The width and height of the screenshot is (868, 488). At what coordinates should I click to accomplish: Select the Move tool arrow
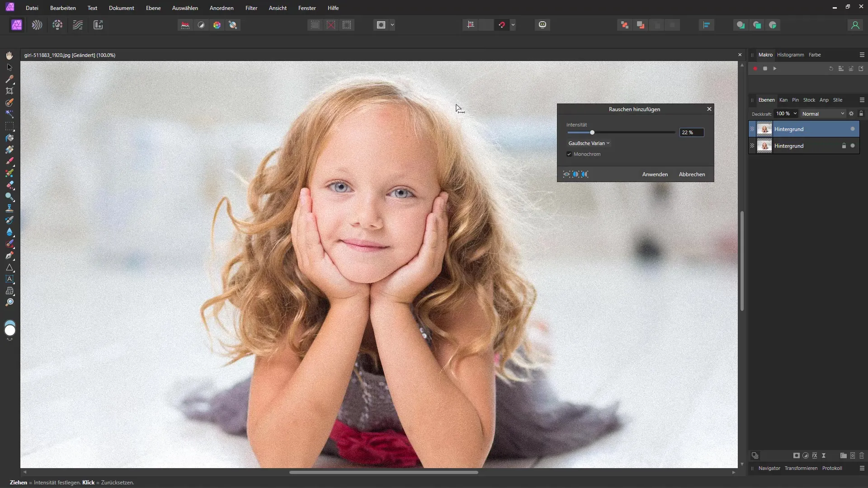pyautogui.click(x=9, y=67)
